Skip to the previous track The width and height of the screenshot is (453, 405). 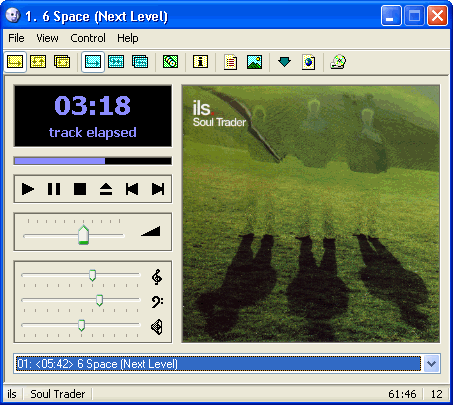coord(132,189)
